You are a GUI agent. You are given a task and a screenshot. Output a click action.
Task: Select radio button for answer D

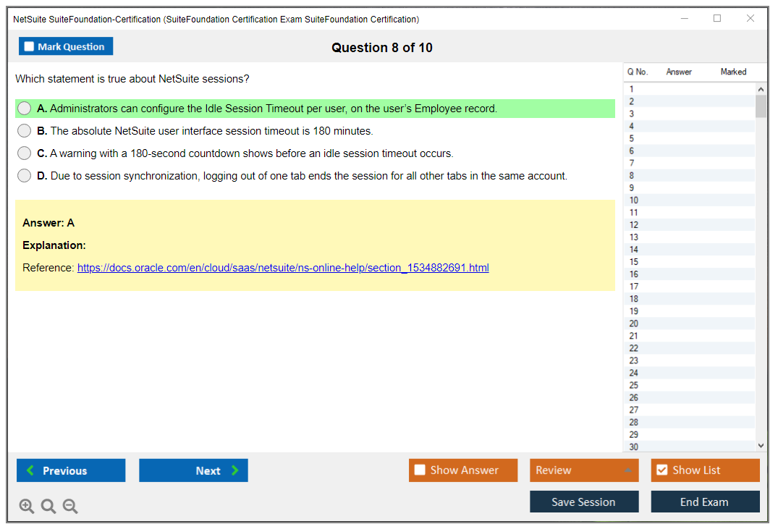25,176
